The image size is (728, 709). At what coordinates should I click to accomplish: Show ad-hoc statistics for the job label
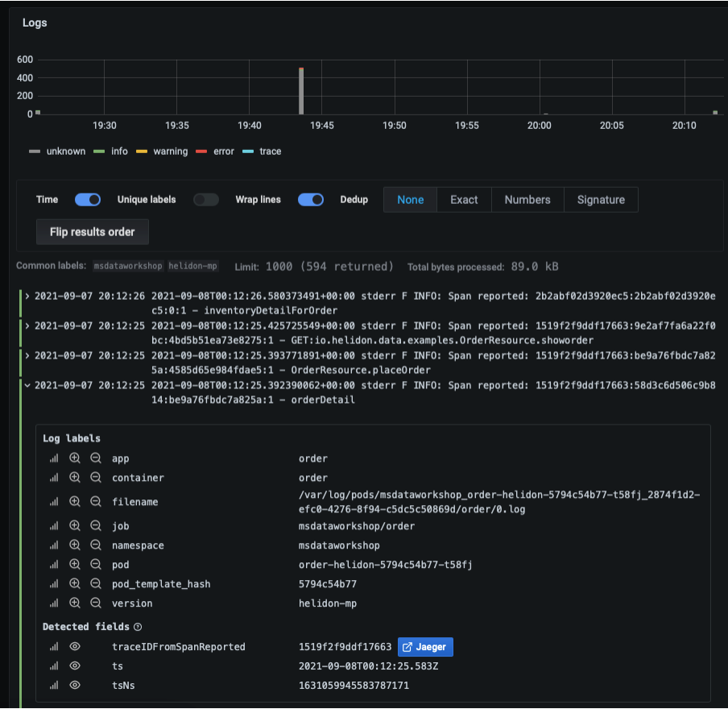55,526
